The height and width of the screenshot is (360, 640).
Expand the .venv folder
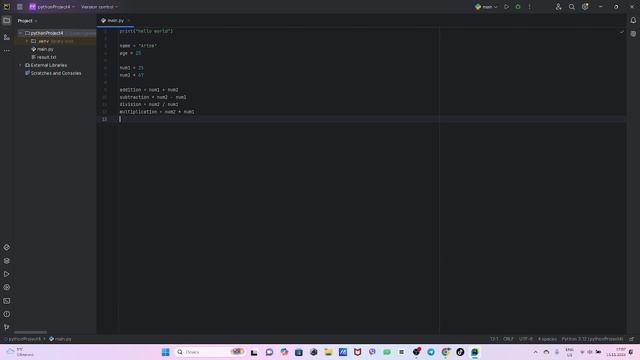pyautogui.click(x=27, y=41)
